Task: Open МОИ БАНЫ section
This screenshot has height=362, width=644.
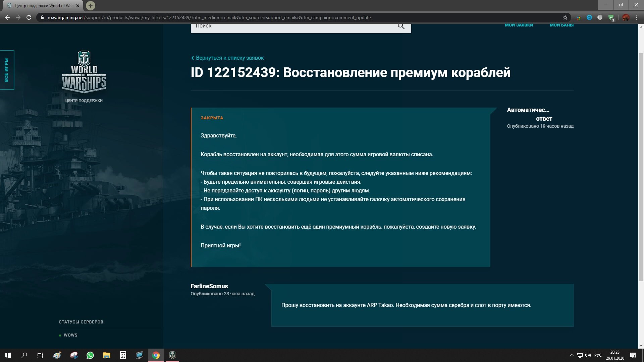Action: pos(561,25)
